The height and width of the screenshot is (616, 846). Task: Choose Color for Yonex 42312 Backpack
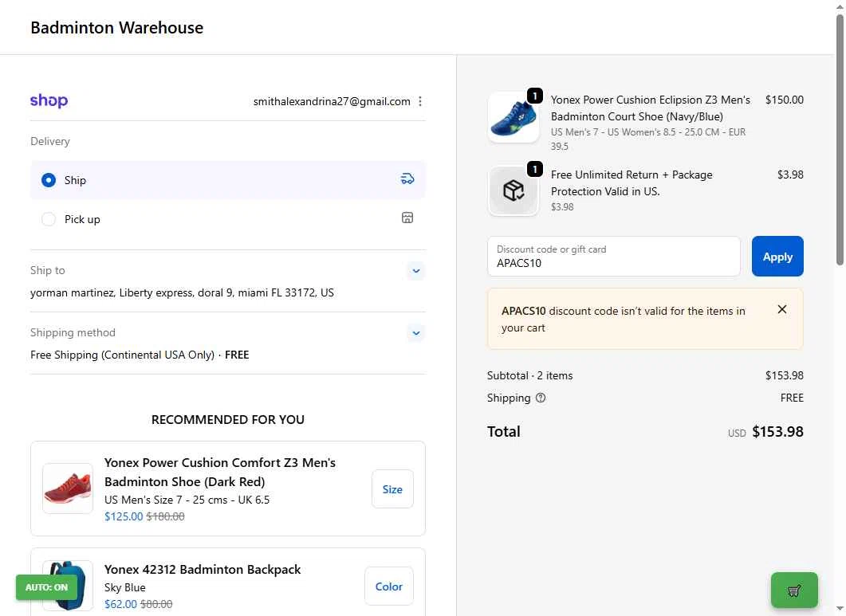coord(389,587)
